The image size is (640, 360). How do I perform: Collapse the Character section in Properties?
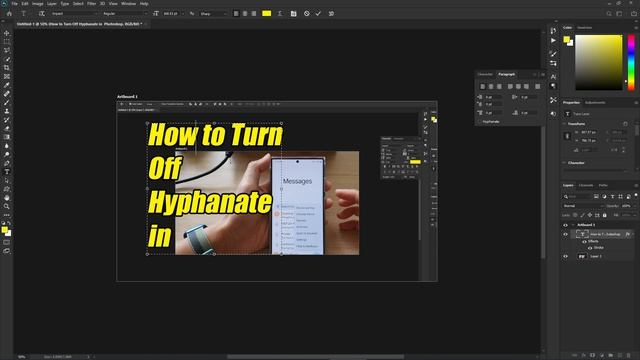[x=565, y=163]
